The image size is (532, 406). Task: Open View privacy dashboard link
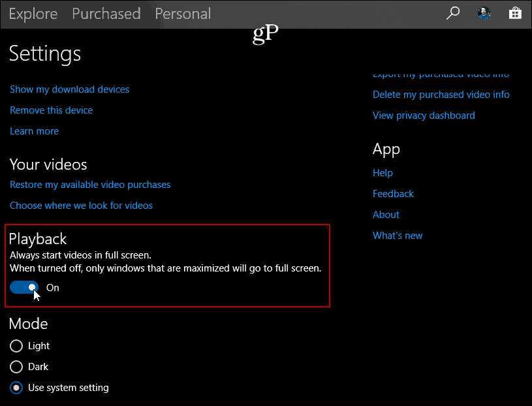pos(424,116)
